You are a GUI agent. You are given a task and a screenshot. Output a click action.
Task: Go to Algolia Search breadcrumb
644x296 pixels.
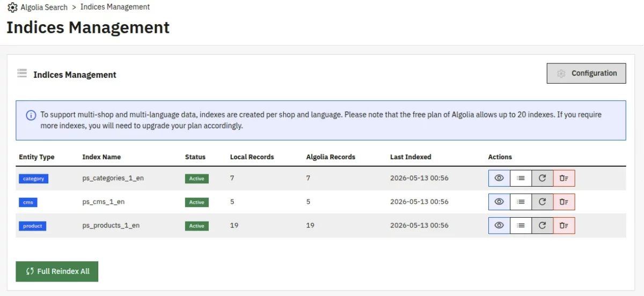point(44,8)
